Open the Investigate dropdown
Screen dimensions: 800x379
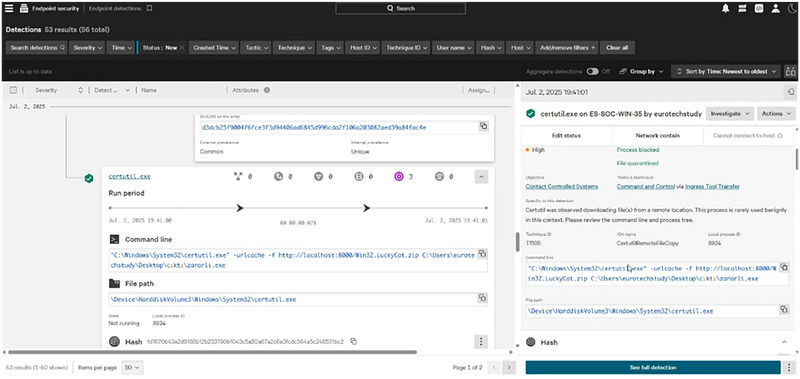coord(729,113)
